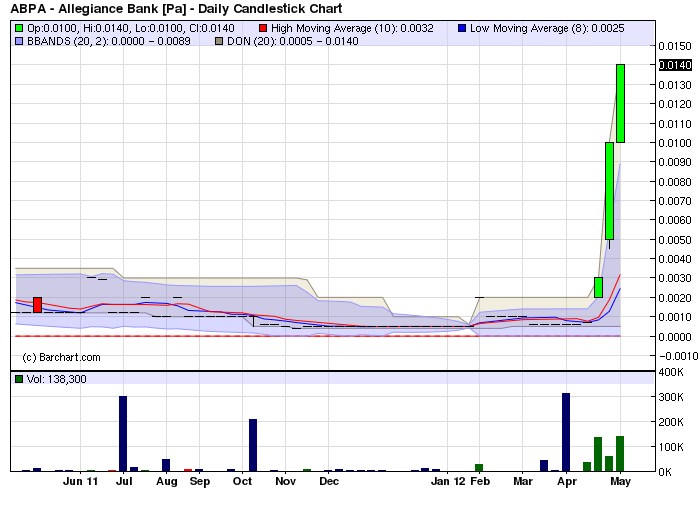Image resolution: width=700 pixels, height=512 pixels.
Task: Click the dark green Vol legend swatch
Action: pos(19,379)
